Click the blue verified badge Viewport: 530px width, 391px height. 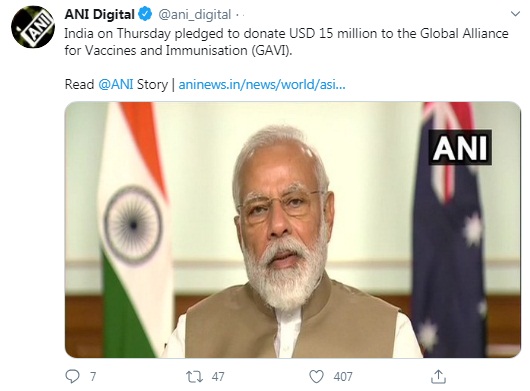tap(145, 15)
